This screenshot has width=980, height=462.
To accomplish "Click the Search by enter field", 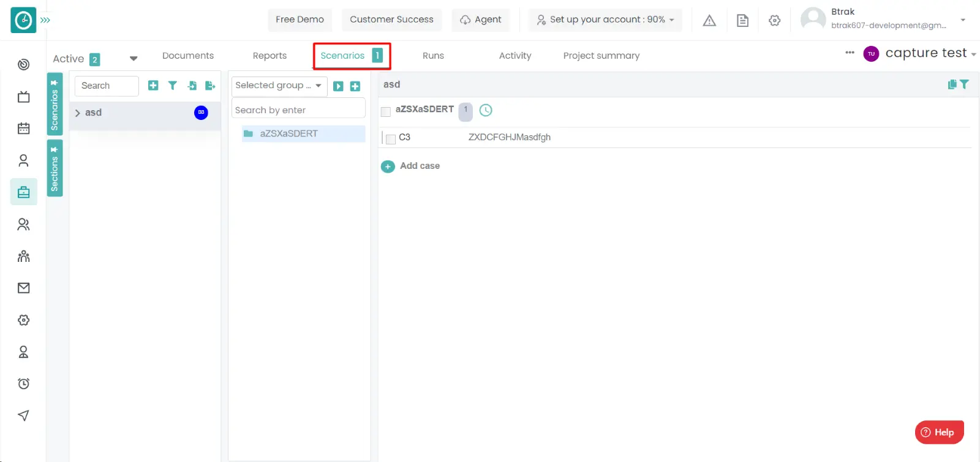I will click(x=298, y=110).
